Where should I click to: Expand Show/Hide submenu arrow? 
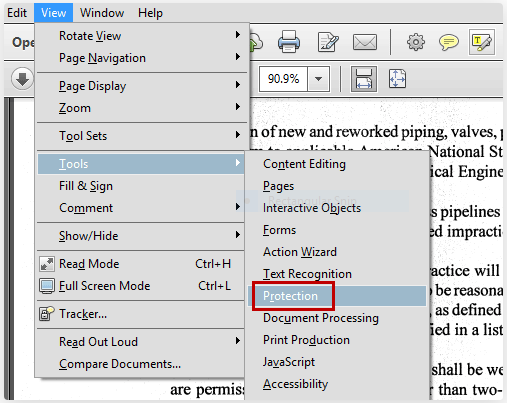(238, 235)
